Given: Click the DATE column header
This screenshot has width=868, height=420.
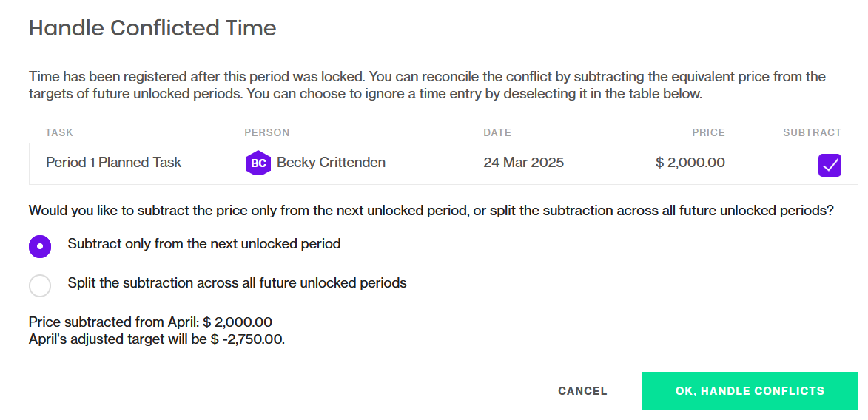Looking at the screenshot, I should click(497, 133).
